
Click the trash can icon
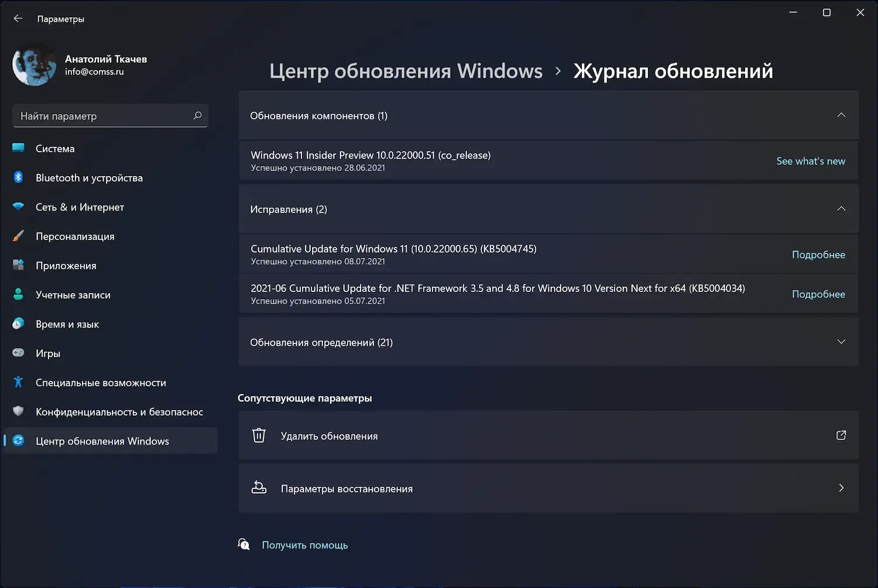[x=259, y=435]
